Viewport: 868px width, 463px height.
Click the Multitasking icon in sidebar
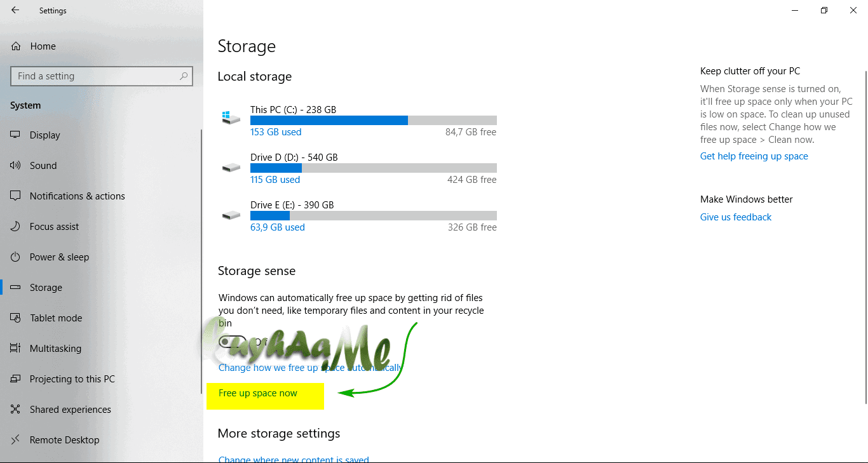(16, 349)
